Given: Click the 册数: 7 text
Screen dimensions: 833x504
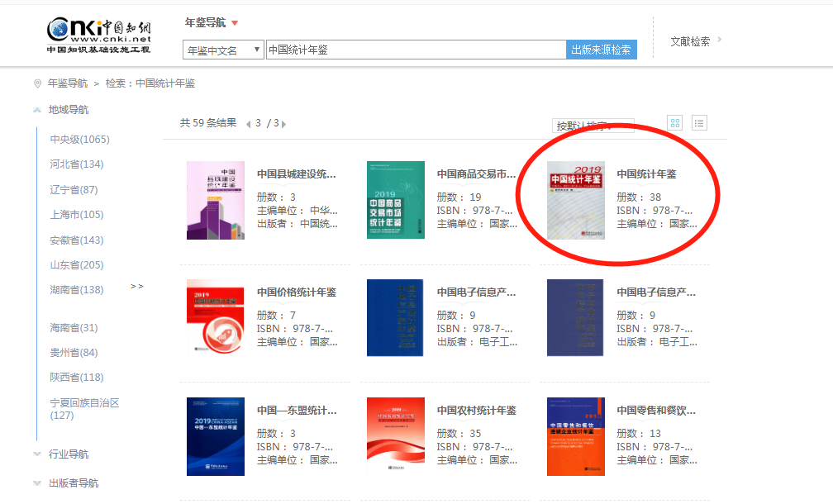Looking at the screenshot, I should [x=276, y=316].
